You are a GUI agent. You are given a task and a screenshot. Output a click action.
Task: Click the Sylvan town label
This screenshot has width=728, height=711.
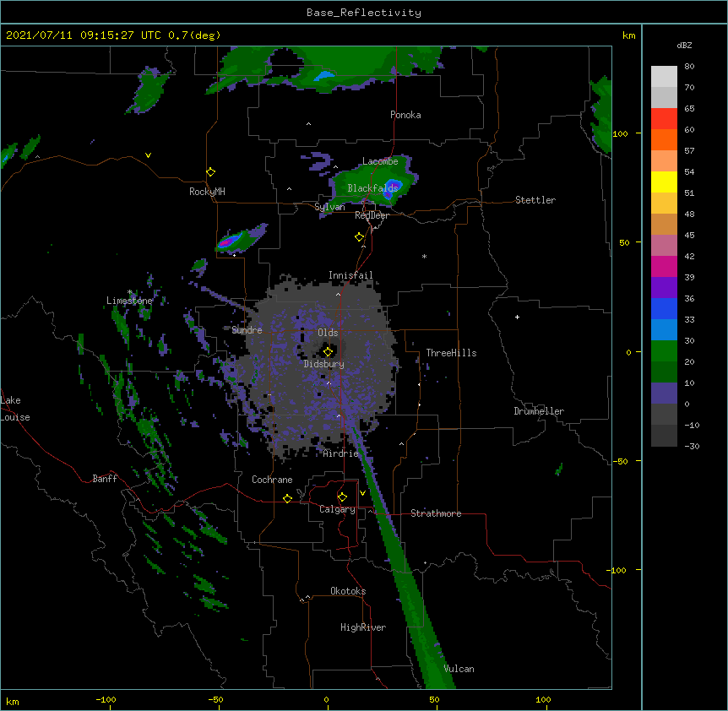(x=329, y=207)
